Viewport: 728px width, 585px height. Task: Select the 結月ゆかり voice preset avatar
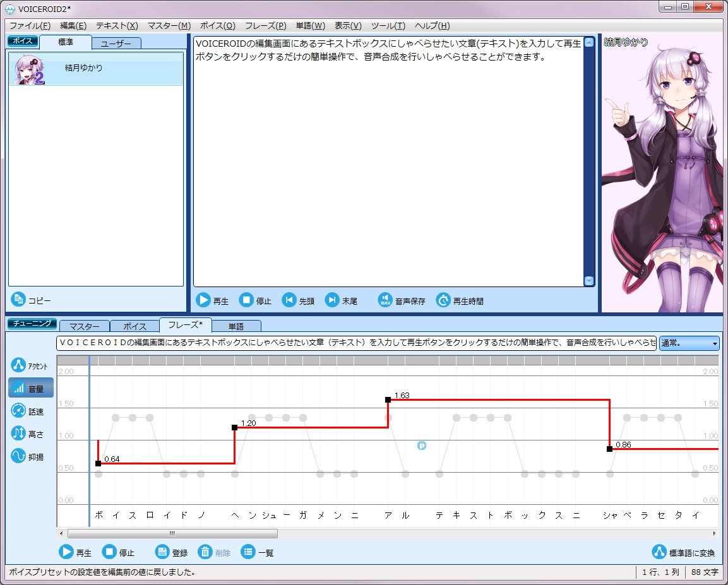tap(29, 69)
